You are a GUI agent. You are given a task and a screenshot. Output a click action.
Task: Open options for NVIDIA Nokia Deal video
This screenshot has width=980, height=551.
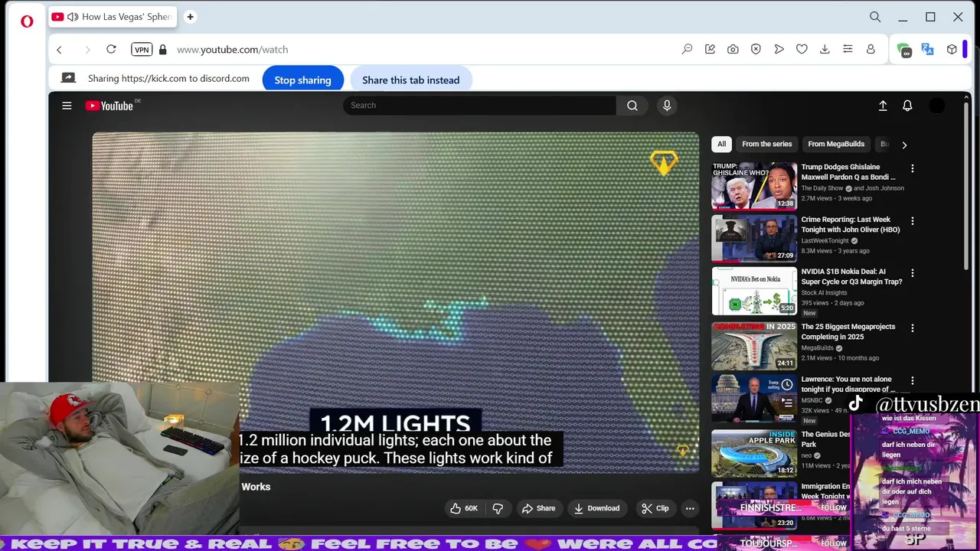912,273
